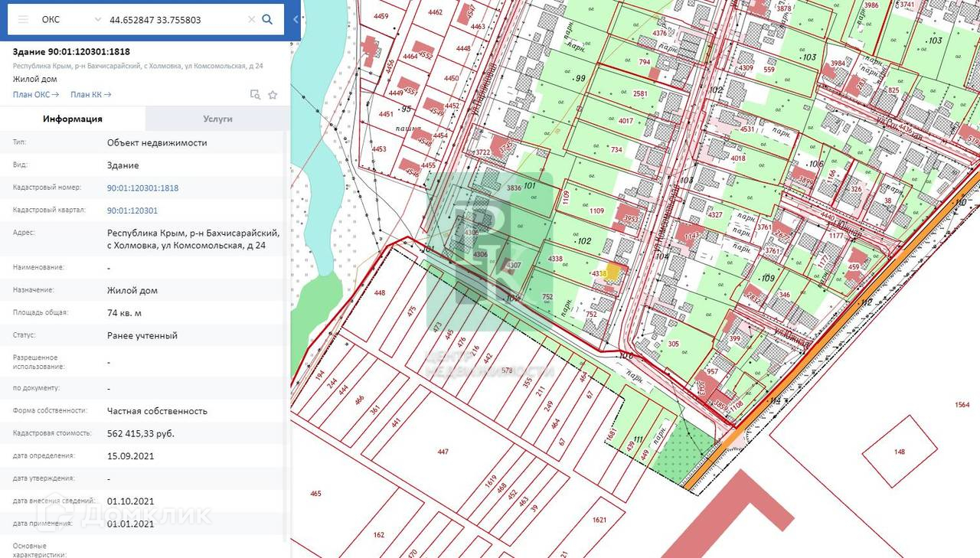Image resolution: width=980 pixels, height=558 pixels.
Task: Zoom to object with the locate icon
Action: pyautogui.click(x=255, y=95)
